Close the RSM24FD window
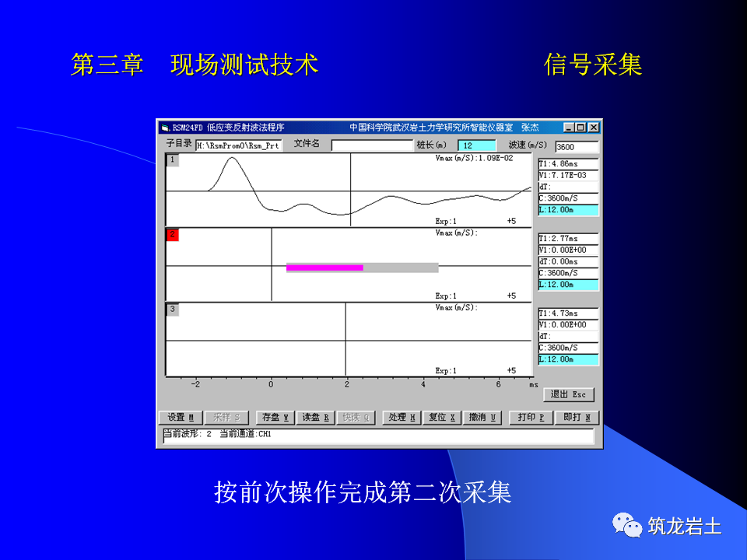The image size is (747, 560). coord(593,128)
